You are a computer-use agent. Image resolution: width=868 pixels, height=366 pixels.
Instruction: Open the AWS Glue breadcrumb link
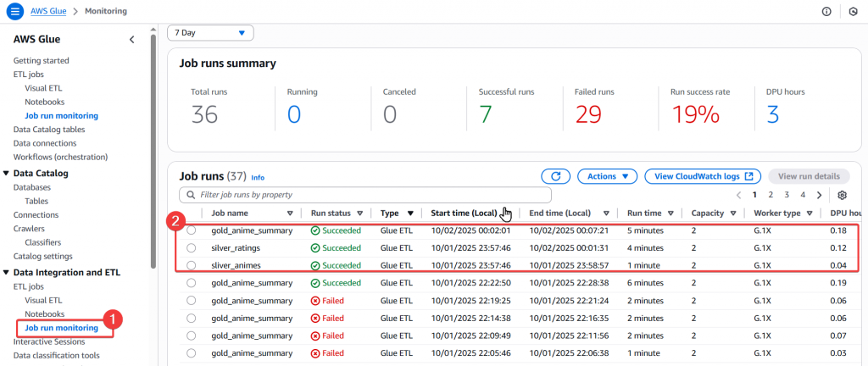tap(48, 11)
